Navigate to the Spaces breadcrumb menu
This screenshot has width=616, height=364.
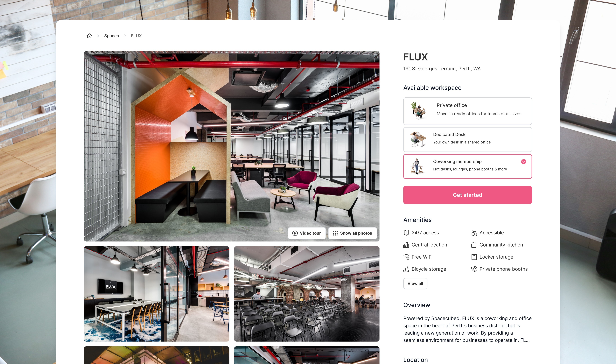(112, 36)
